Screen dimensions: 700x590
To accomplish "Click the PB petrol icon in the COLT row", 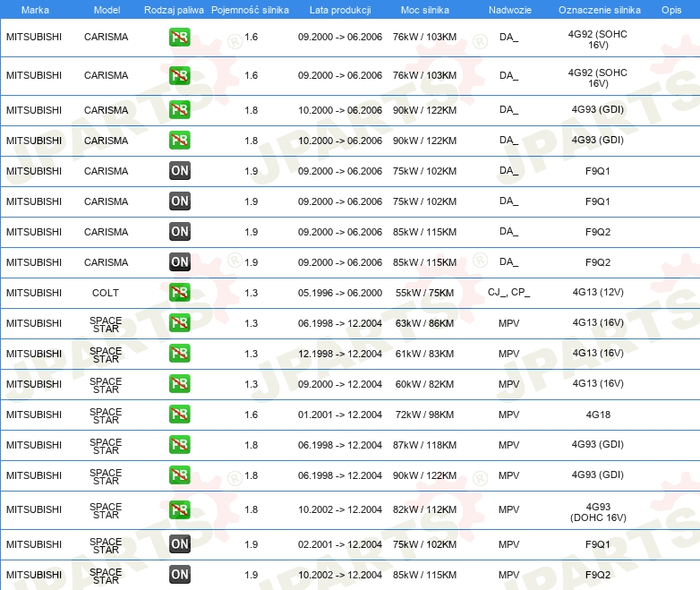I will (x=180, y=293).
